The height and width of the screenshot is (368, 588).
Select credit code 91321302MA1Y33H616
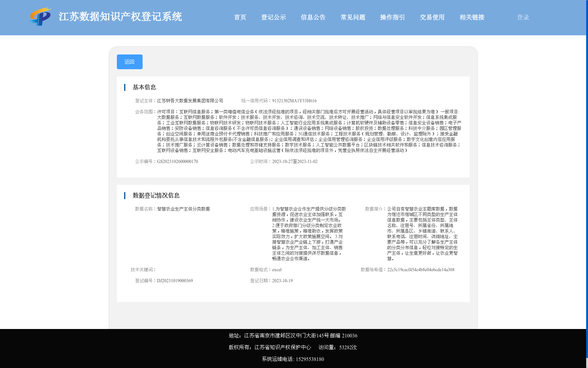(294, 101)
